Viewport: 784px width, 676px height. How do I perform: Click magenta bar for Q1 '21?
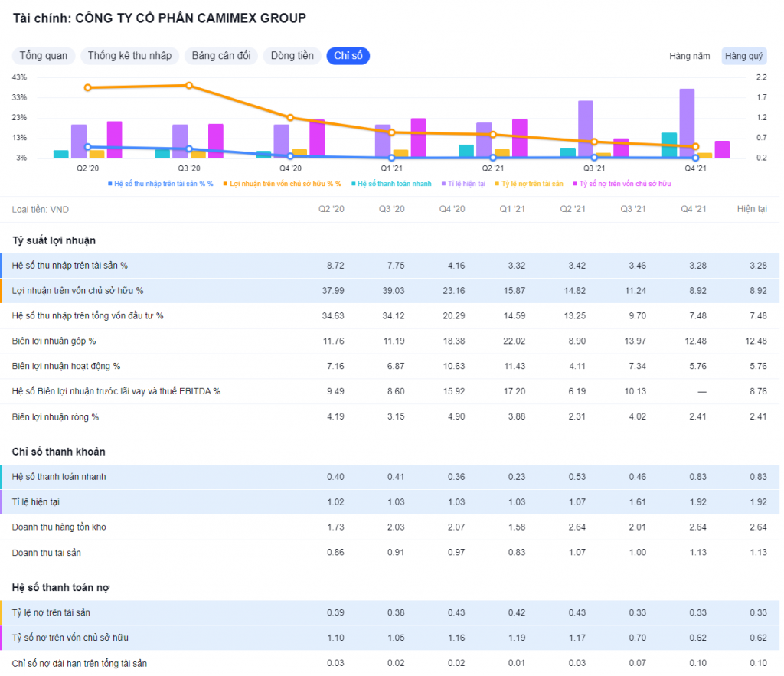pyautogui.click(x=418, y=139)
